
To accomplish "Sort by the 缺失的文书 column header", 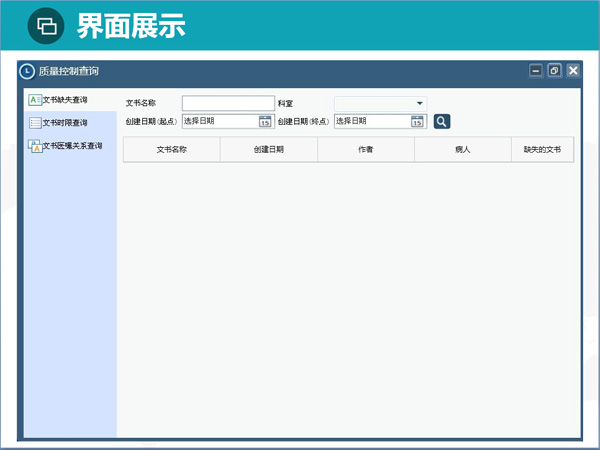I will tap(543, 150).
